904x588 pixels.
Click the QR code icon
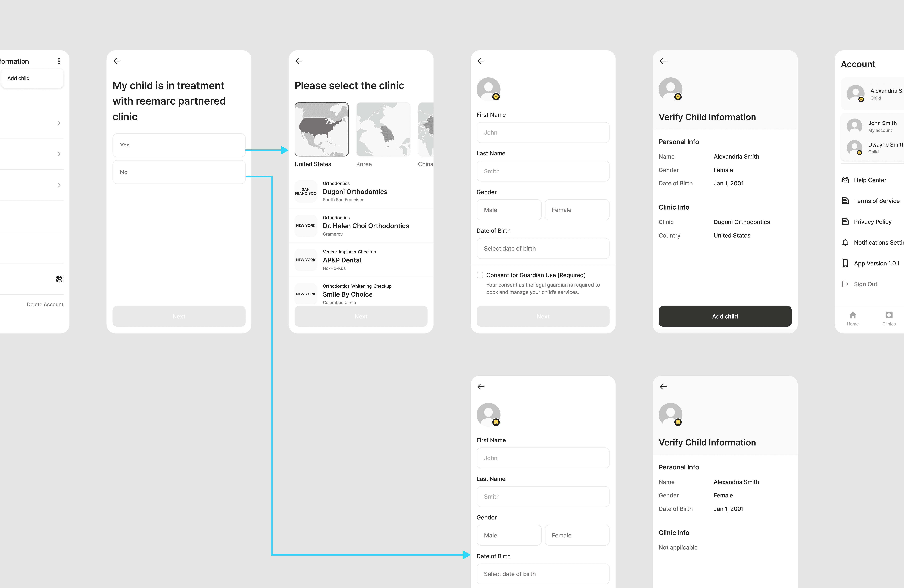coord(59,279)
